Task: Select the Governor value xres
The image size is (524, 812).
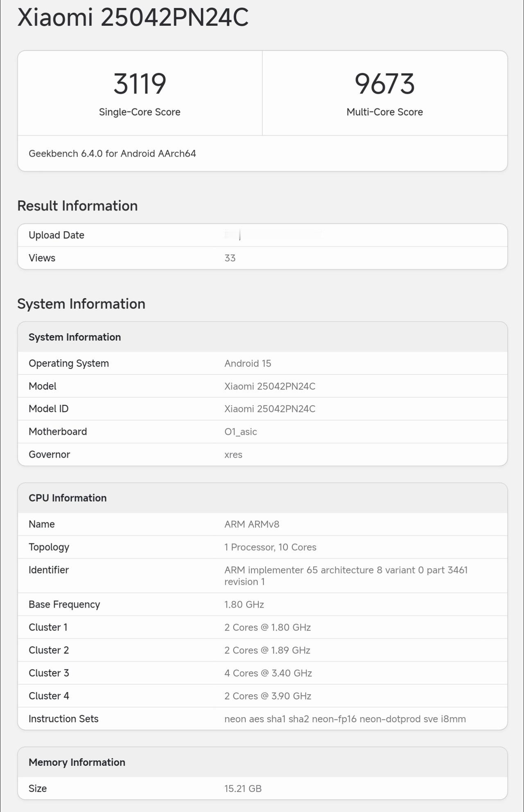Action: (233, 454)
